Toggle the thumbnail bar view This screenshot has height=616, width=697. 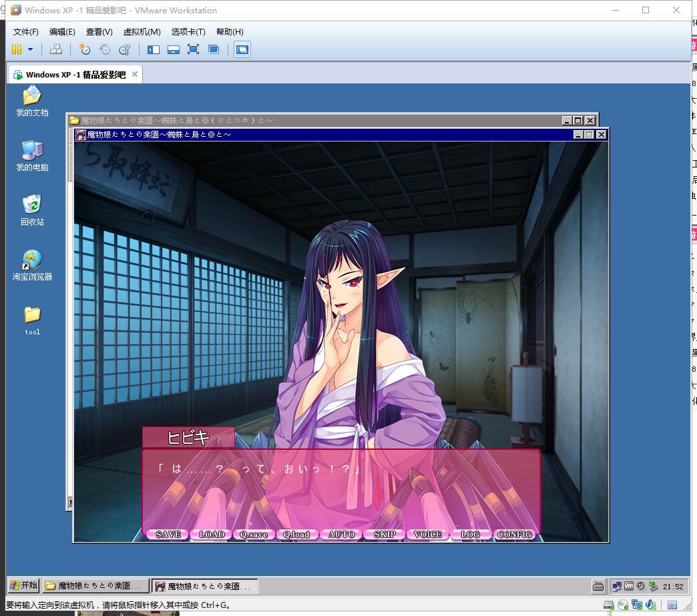173,49
